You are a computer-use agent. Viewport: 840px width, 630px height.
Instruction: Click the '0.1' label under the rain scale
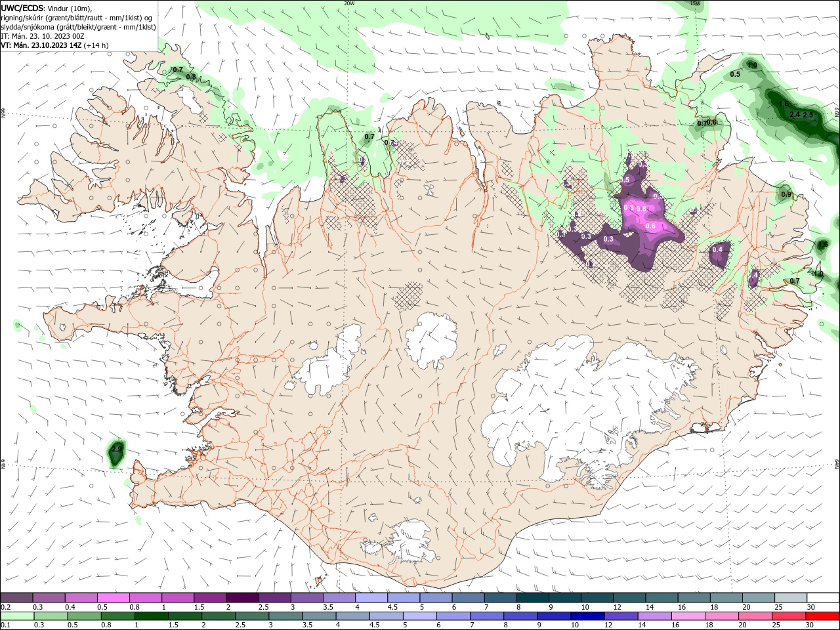pos(6,625)
